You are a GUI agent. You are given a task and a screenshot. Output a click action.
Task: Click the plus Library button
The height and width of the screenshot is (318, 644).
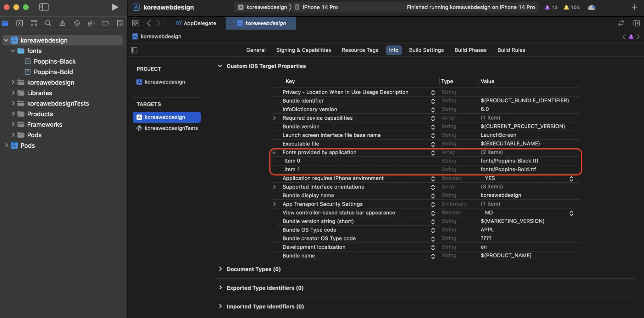634,7
